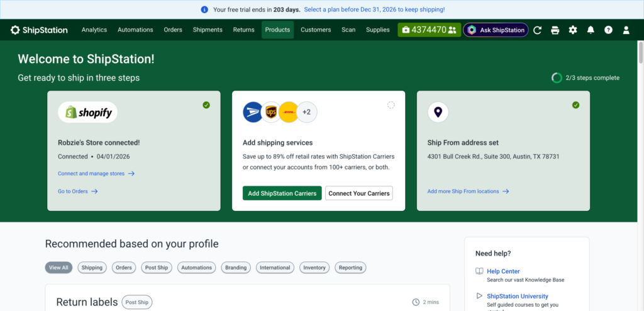Open help question mark icon
The height and width of the screenshot is (311, 644).
[x=608, y=30]
